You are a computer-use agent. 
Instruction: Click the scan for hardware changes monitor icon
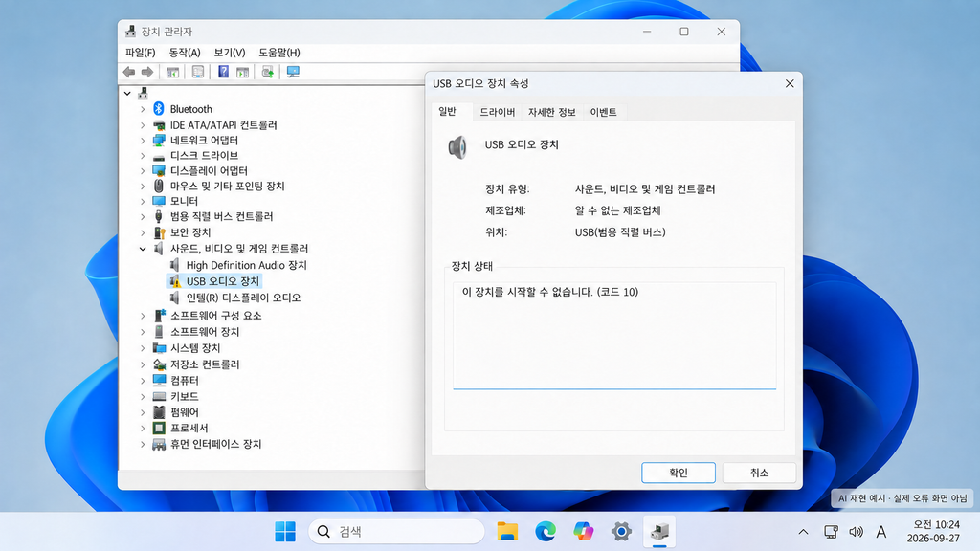pyautogui.click(x=293, y=72)
